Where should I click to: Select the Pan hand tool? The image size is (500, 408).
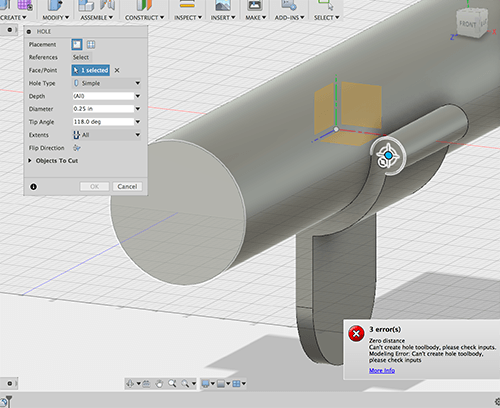pyautogui.click(x=159, y=384)
